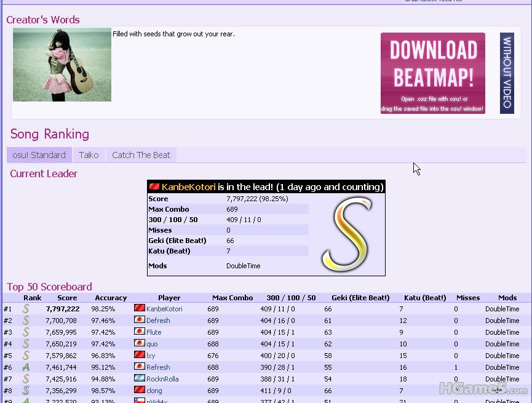Click S rank icon in row #1

(x=26, y=309)
